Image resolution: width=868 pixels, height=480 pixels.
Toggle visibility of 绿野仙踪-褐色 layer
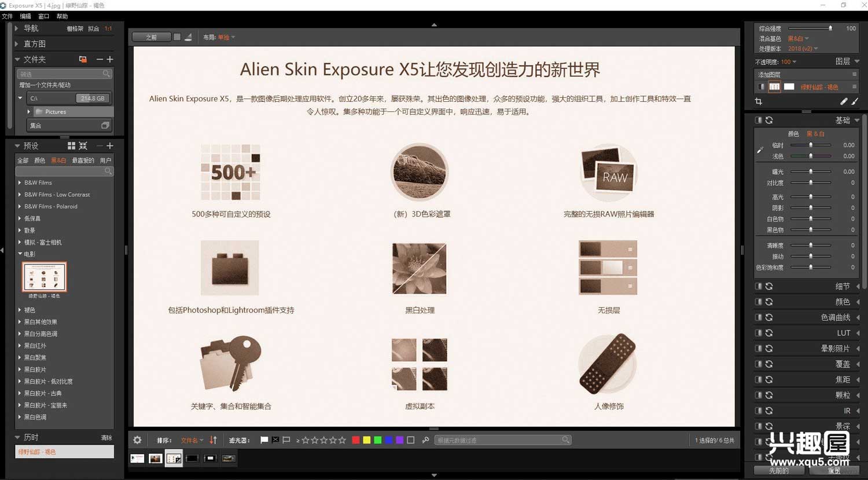tap(761, 87)
